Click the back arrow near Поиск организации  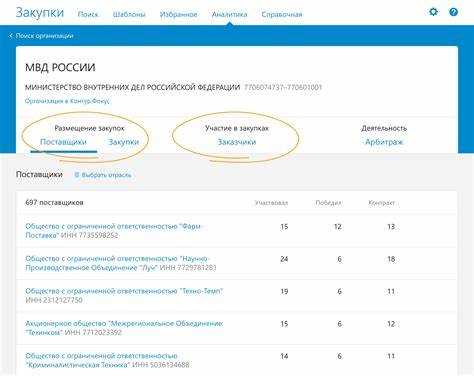[11, 36]
